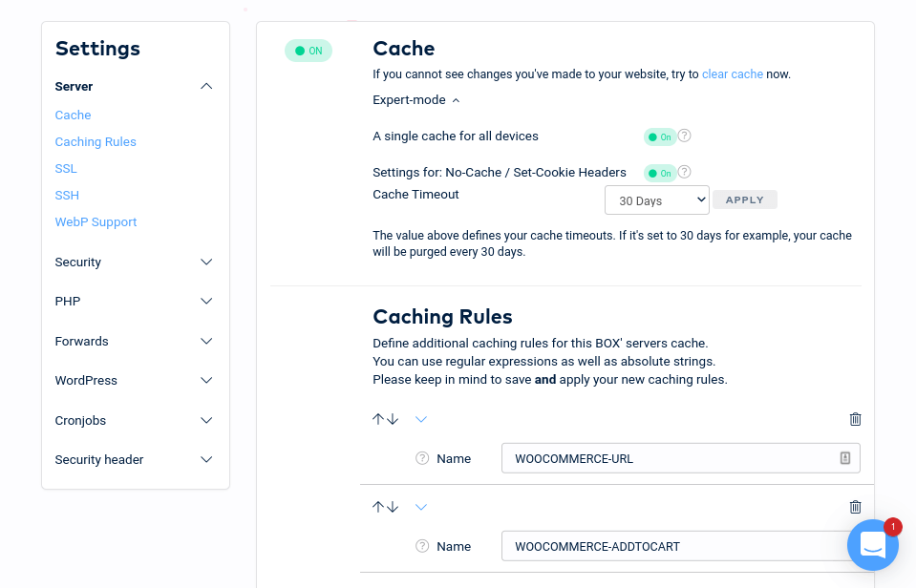
Task: Move the WOOCOMMERCE-URL rule down
Action: pos(394,419)
